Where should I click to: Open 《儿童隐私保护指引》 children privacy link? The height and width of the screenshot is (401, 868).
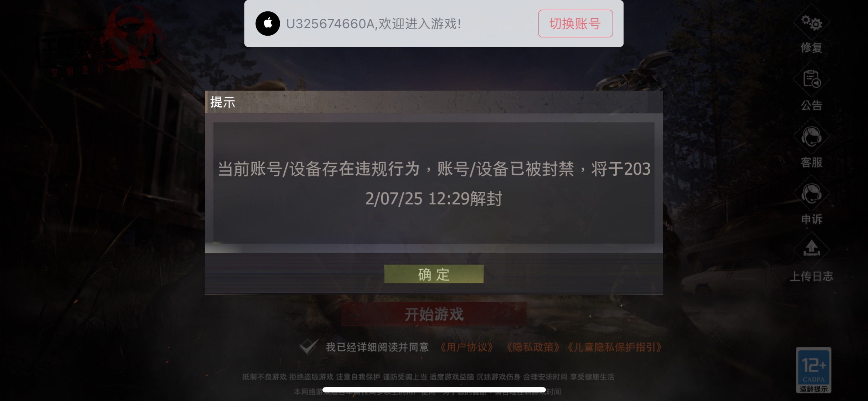[x=615, y=347]
